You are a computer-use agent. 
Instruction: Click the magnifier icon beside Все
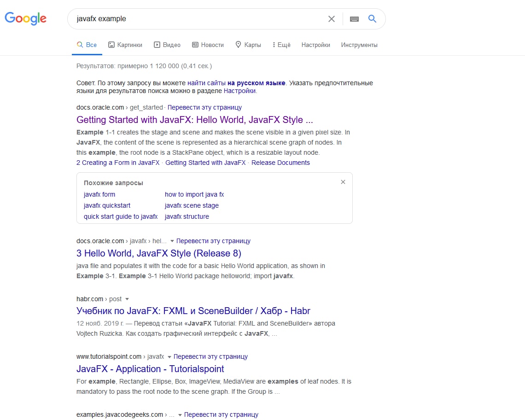pyautogui.click(x=80, y=45)
